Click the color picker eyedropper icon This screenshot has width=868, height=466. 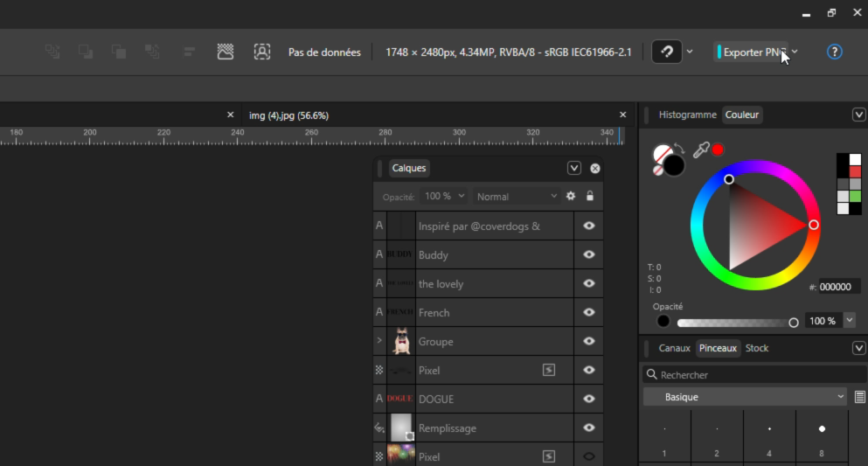pyautogui.click(x=700, y=150)
